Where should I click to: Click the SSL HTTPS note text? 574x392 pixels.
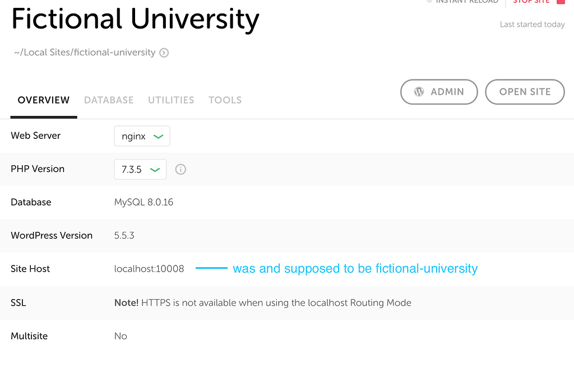(262, 303)
